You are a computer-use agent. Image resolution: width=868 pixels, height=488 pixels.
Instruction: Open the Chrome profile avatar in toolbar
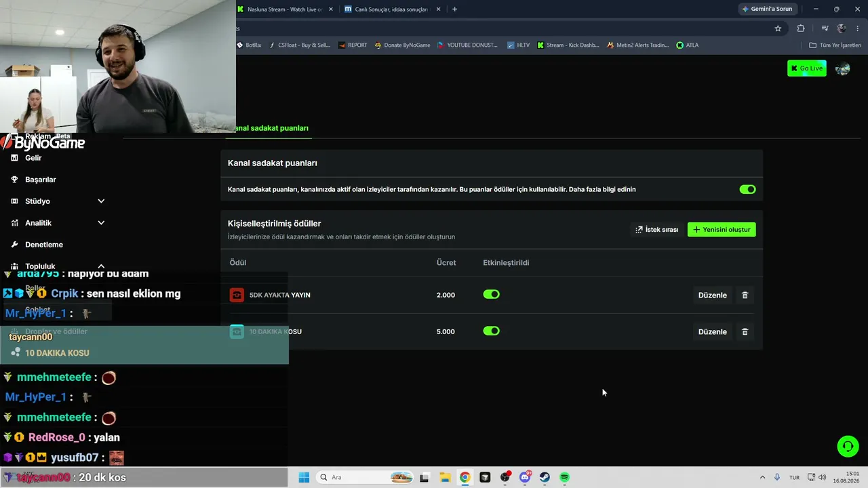842,28
